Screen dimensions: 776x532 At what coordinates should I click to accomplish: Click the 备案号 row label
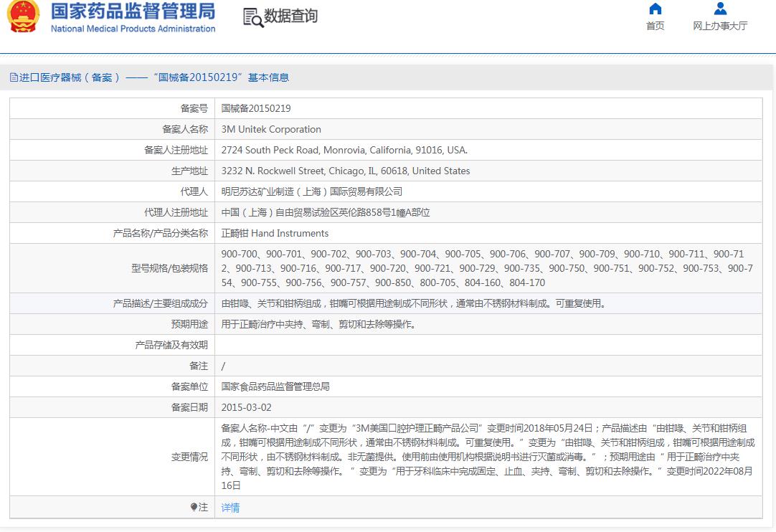pos(194,108)
